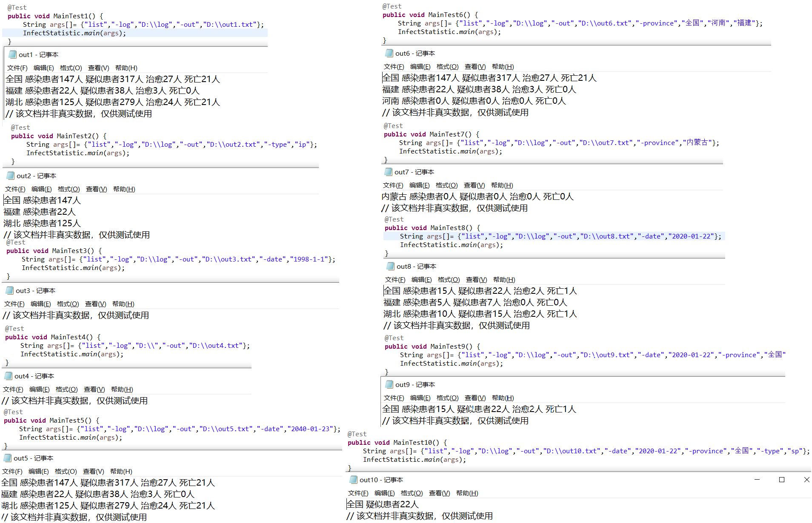Screen dimensions: 812x523
Task: Click the Notepad icon of the out7 window
Action: pyautogui.click(x=389, y=172)
